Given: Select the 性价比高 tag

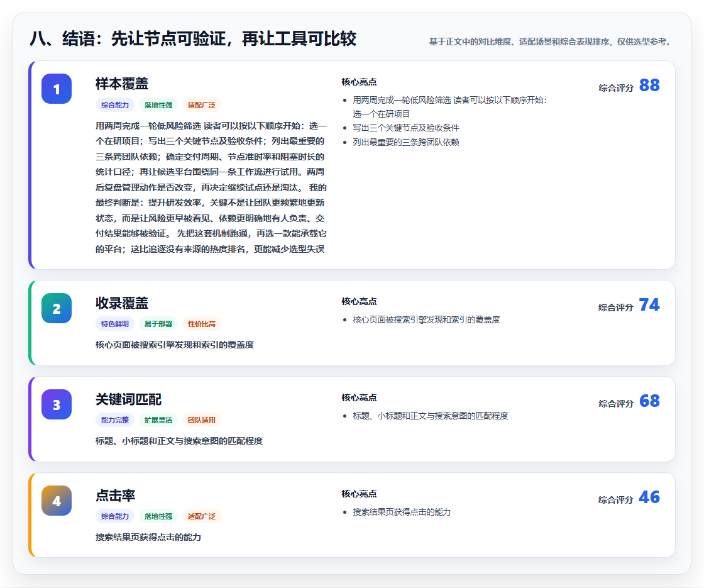Looking at the screenshot, I should pyautogui.click(x=202, y=324).
